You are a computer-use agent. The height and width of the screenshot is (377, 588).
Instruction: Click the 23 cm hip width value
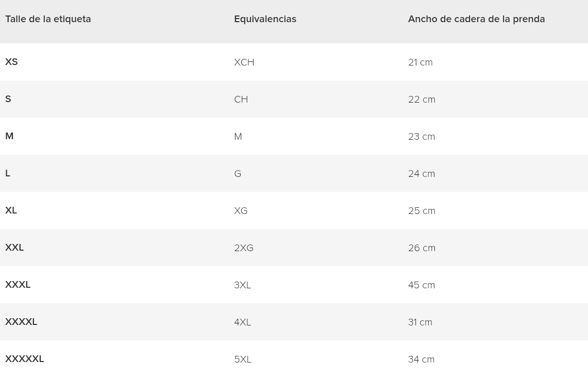pyautogui.click(x=421, y=137)
